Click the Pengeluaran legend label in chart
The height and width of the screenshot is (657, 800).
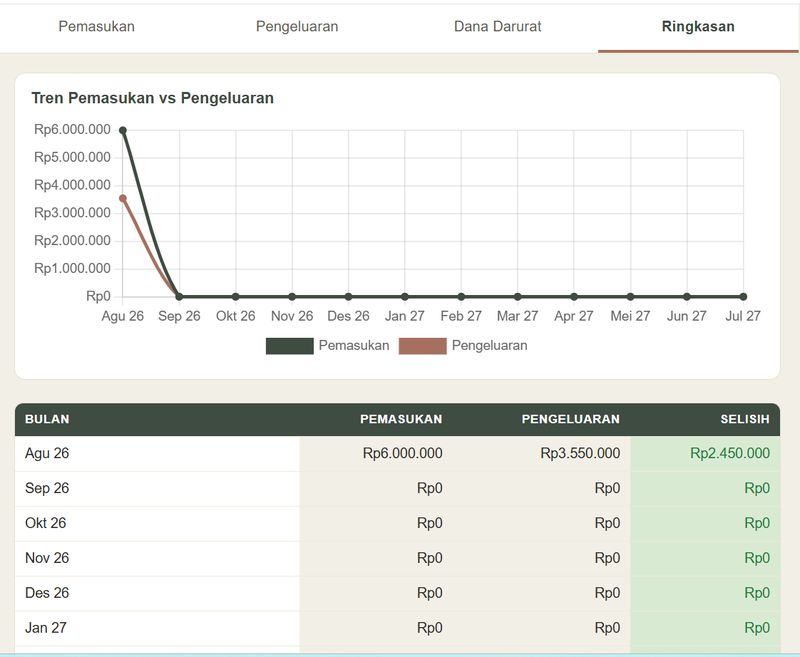click(x=490, y=345)
